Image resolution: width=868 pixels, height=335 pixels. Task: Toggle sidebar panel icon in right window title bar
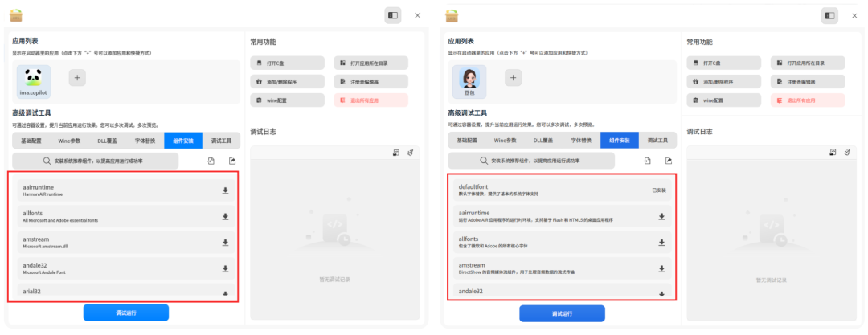coord(829,15)
